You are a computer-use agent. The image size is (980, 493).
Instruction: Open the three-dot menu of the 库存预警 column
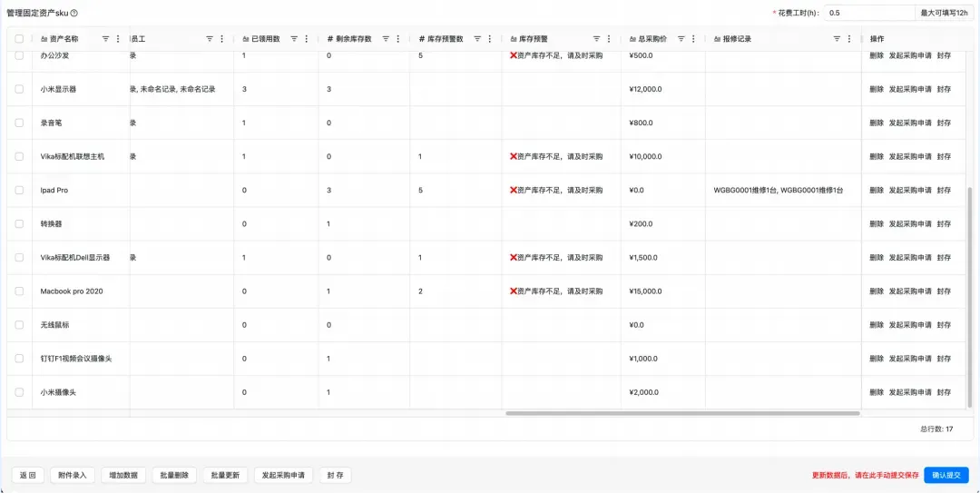[x=609, y=39]
